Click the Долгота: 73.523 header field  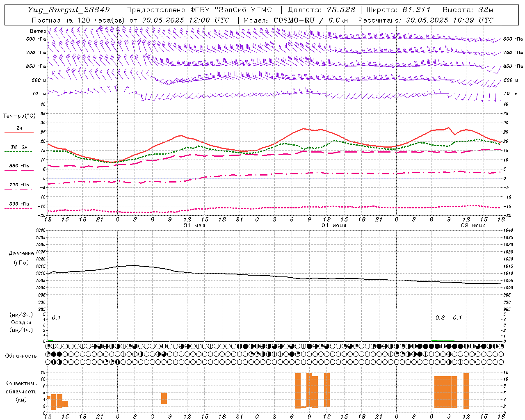click(x=322, y=10)
